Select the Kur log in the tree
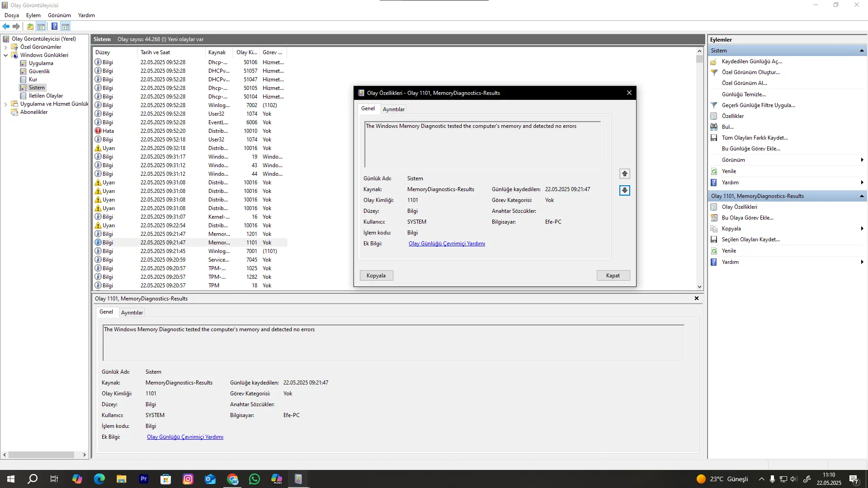This screenshot has width=868, height=488. (x=33, y=80)
